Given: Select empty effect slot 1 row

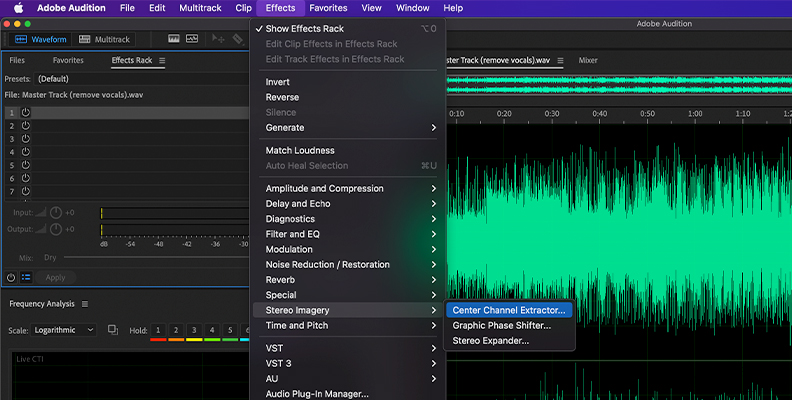Looking at the screenshot, I should point(140,112).
